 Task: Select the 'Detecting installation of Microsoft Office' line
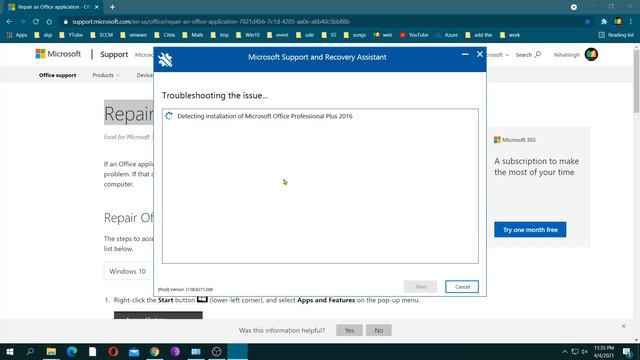pos(264,116)
